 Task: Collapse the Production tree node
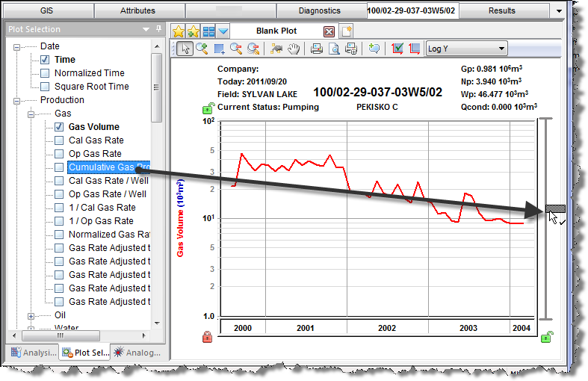18,100
